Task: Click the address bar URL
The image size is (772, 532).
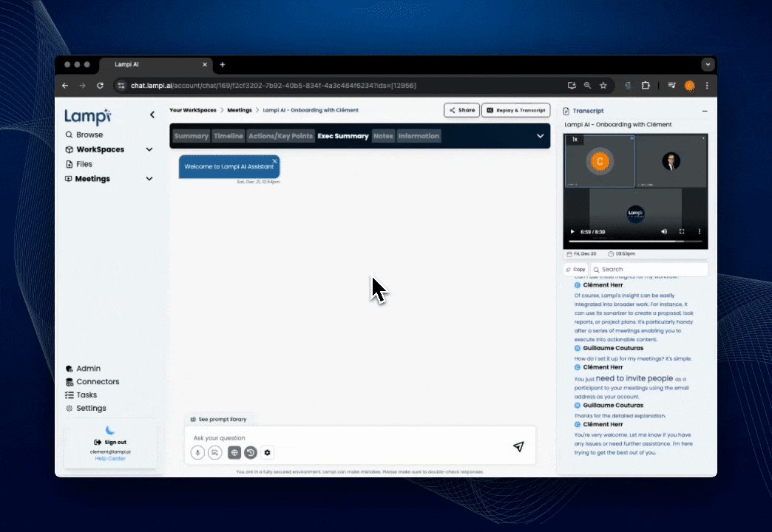Action: [274, 86]
